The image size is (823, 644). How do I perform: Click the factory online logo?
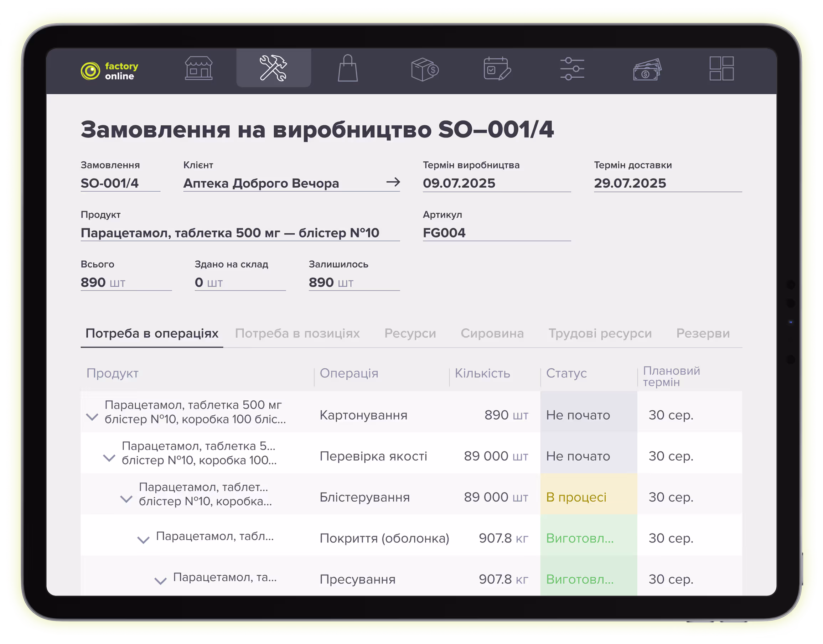[x=109, y=71]
